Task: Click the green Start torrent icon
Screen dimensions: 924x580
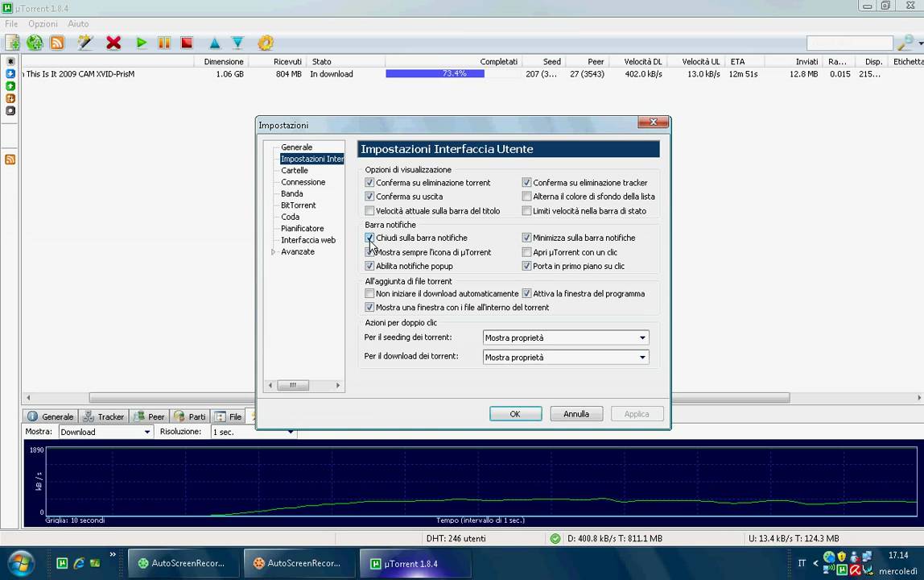Action: [142, 43]
